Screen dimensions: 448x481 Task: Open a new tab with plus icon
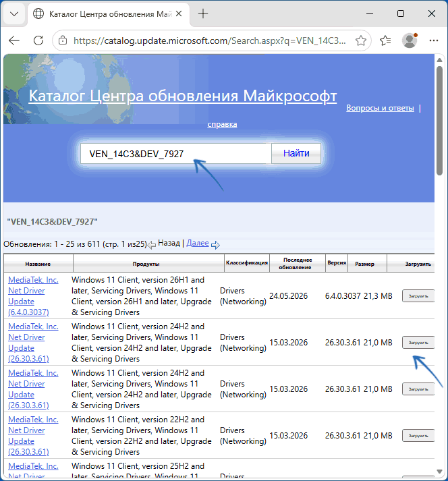click(203, 13)
